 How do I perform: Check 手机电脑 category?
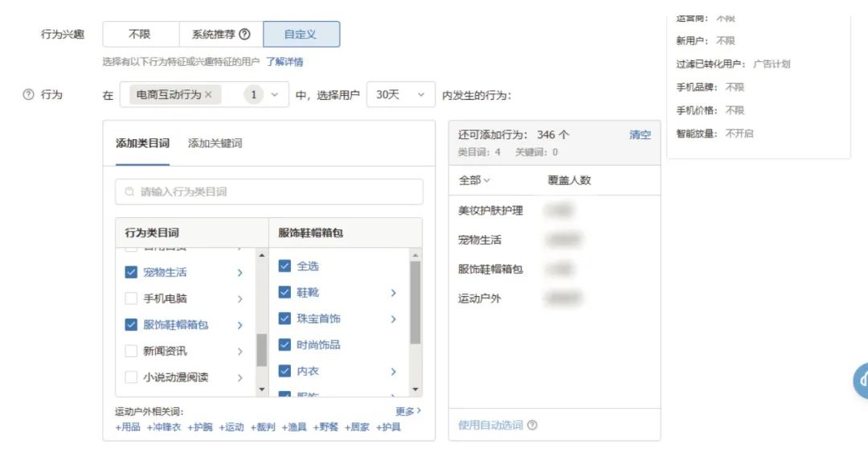131,298
